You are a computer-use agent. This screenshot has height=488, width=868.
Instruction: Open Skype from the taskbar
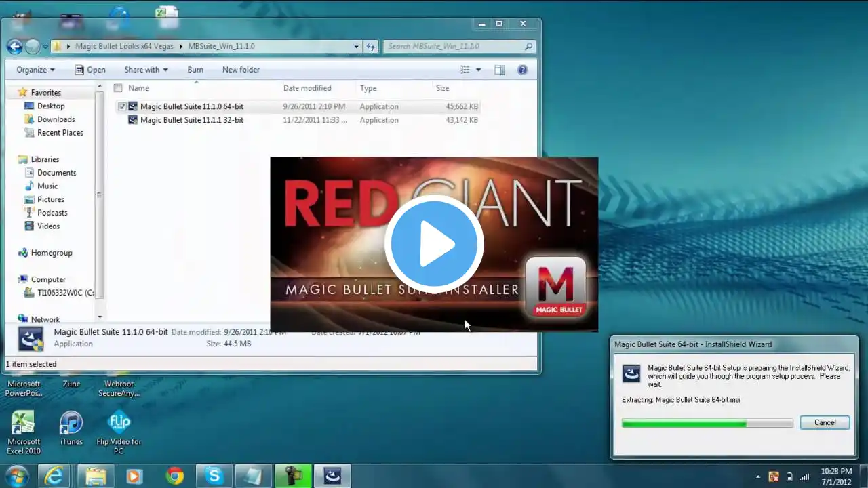214,476
